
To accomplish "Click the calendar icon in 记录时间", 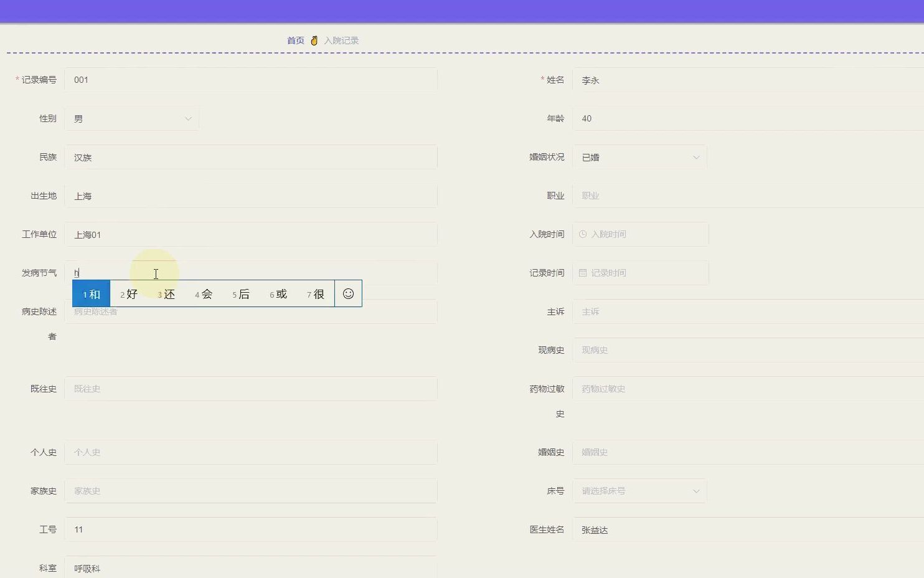I will point(583,273).
